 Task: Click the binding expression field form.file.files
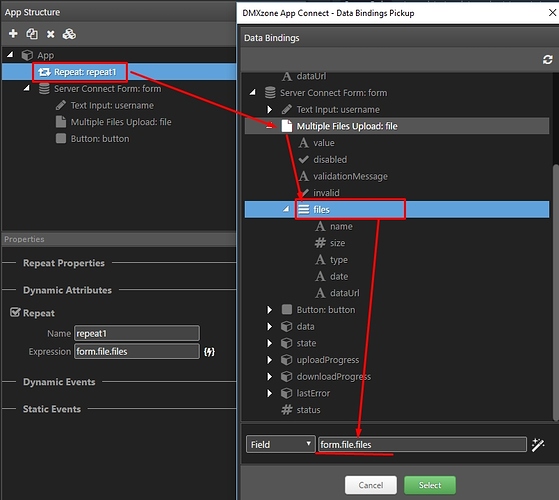click(x=422, y=444)
